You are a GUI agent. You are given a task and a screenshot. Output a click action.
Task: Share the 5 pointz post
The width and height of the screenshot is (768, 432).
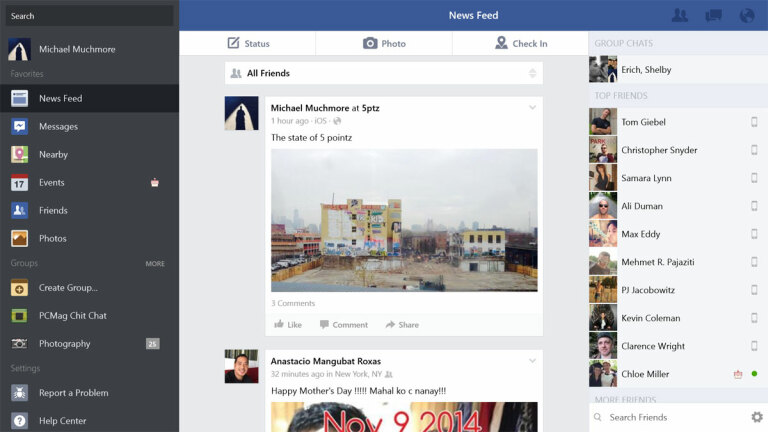(402, 325)
